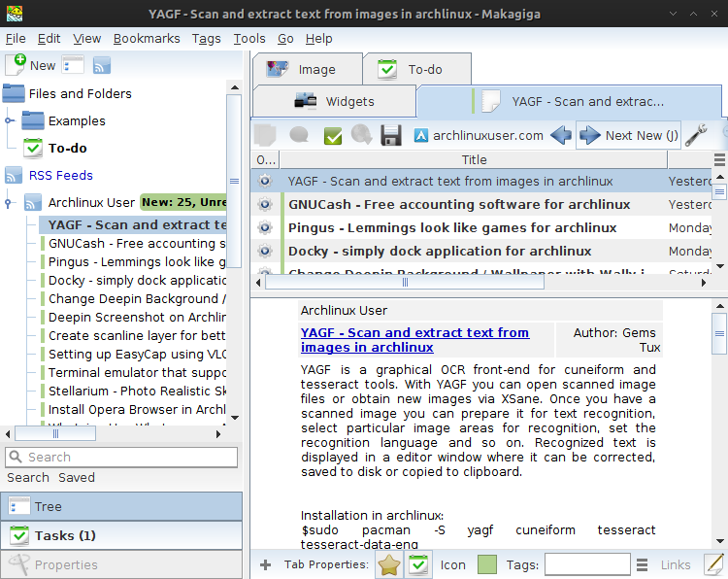Click the Title column header
Viewport: 728px width, 579px height.
click(474, 160)
